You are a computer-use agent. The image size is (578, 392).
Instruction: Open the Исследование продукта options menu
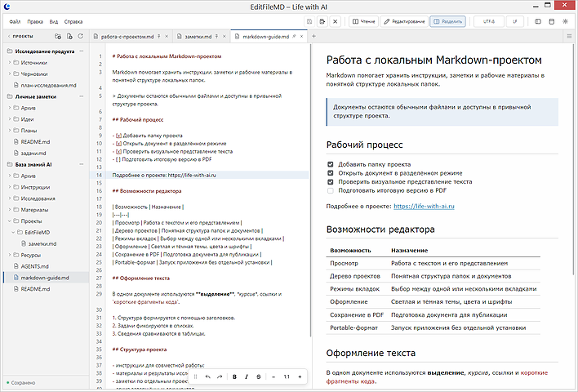pyautogui.click(x=82, y=51)
